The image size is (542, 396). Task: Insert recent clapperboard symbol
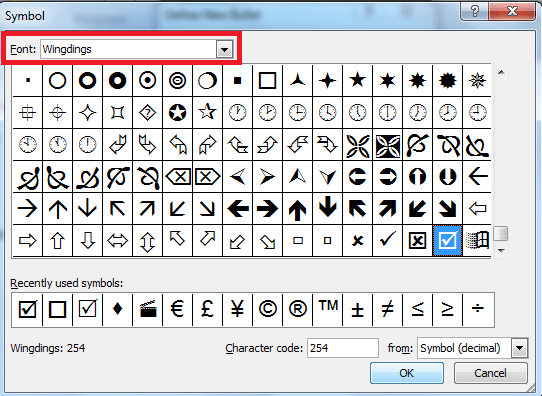pyautogui.click(x=147, y=309)
